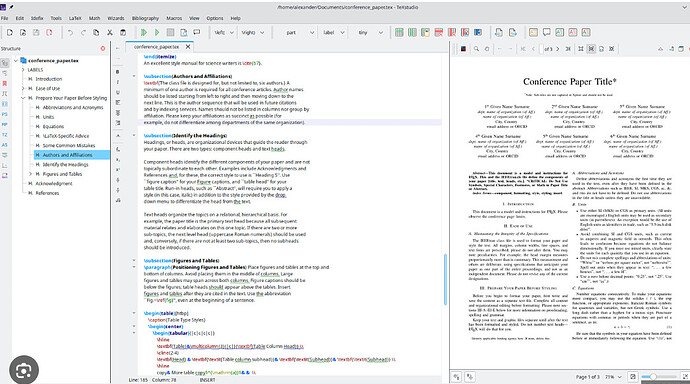Click the Open file icon in toolbar

click(x=23, y=33)
